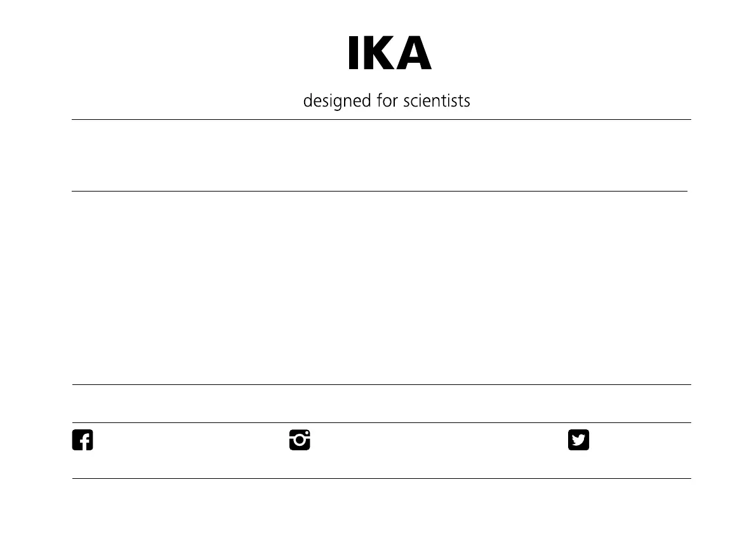Image resolution: width=756 pixels, height=534 pixels.
Task: Click the letter I in the IKA logo
Action: tap(354, 53)
